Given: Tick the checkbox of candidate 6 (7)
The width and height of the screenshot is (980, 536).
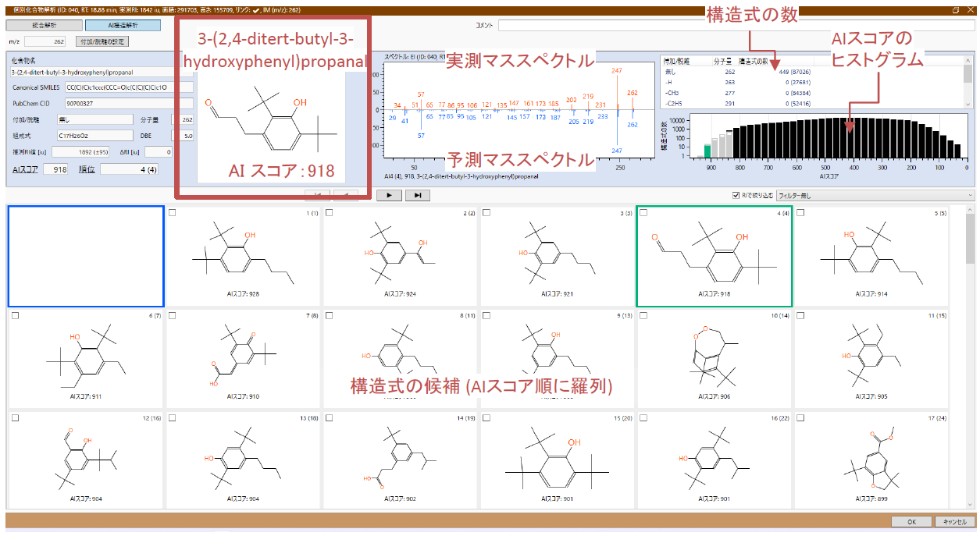Looking at the screenshot, I should click(15, 315).
